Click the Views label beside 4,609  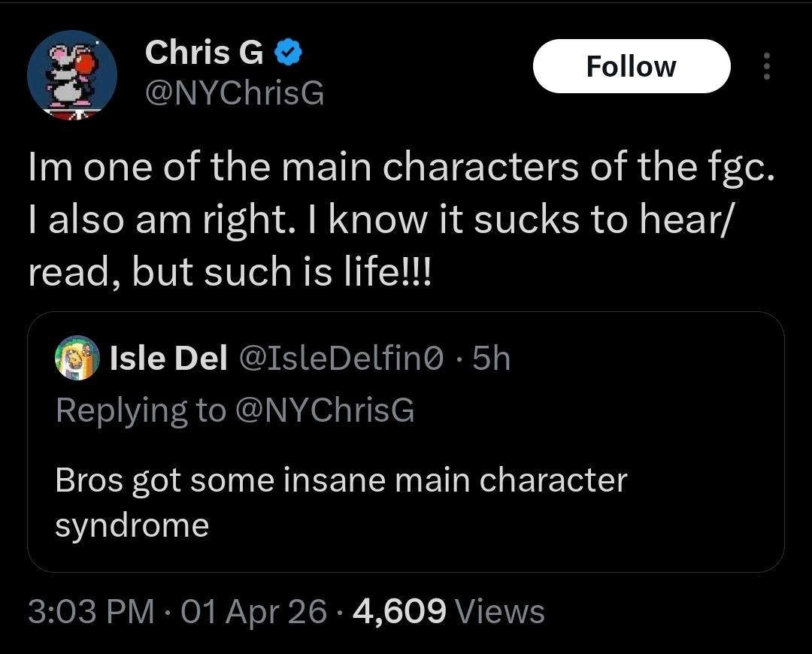(500, 611)
